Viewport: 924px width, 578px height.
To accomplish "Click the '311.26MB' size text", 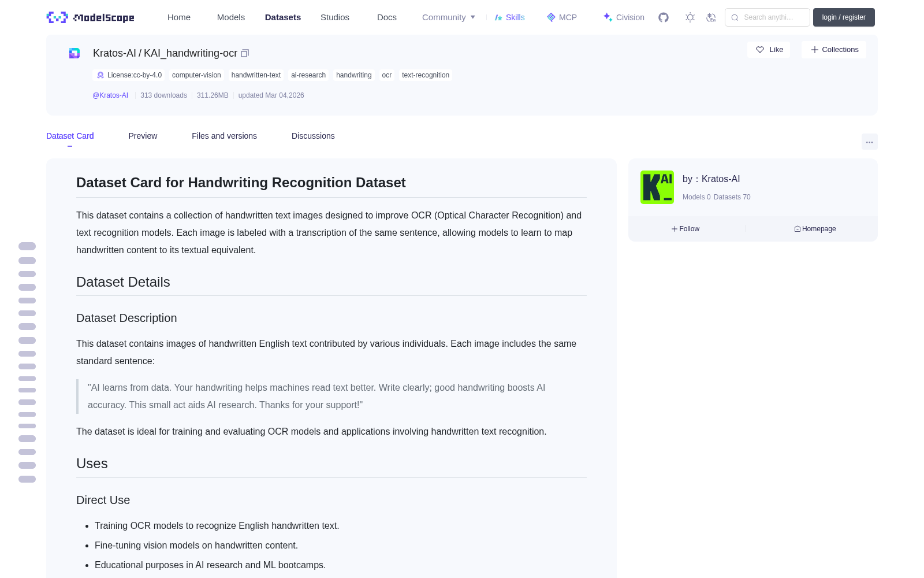I will (x=213, y=95).
